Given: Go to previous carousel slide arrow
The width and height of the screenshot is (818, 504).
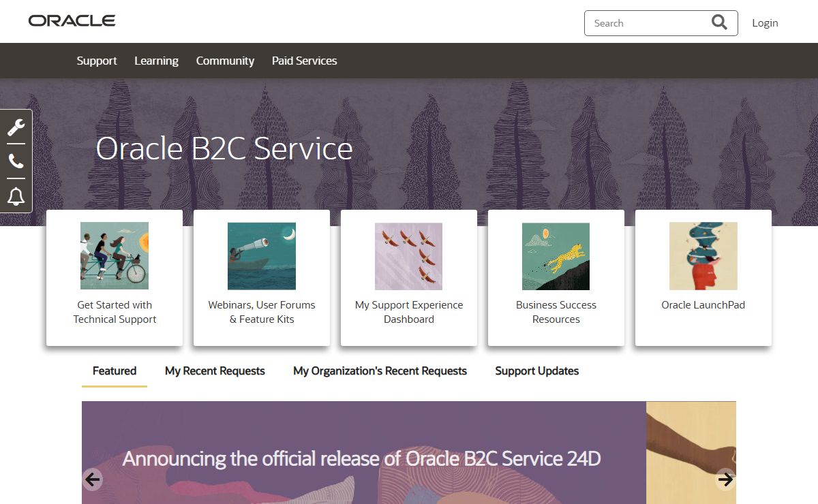Looking at the screenshot, I should point(93,479).
